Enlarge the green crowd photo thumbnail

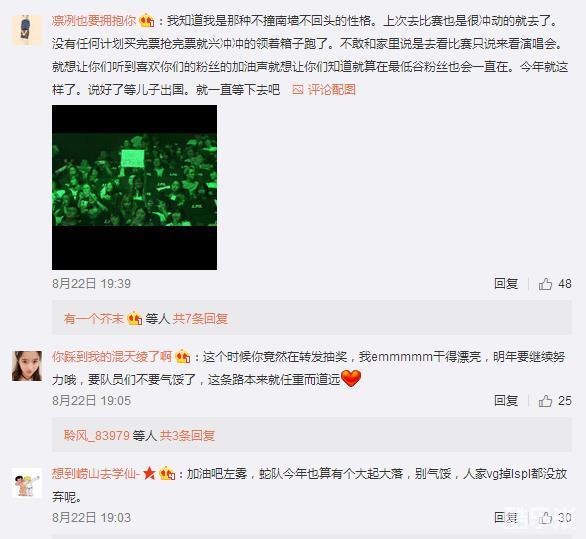pyautogui.click(x=135, y=187)
